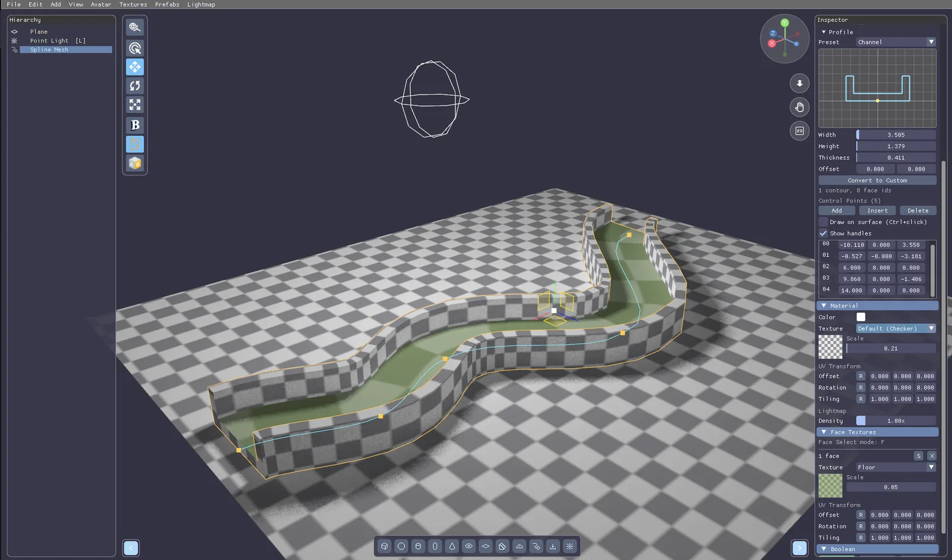Click the Delete control point button
The width and height of the screenshot is (952, 560).
pos(918,210)
